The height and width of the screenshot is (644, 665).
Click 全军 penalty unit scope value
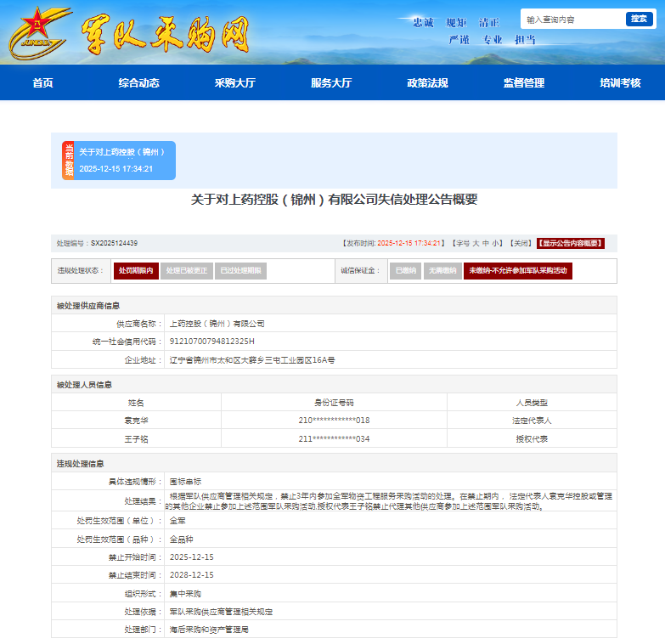(x=178, y=521)
